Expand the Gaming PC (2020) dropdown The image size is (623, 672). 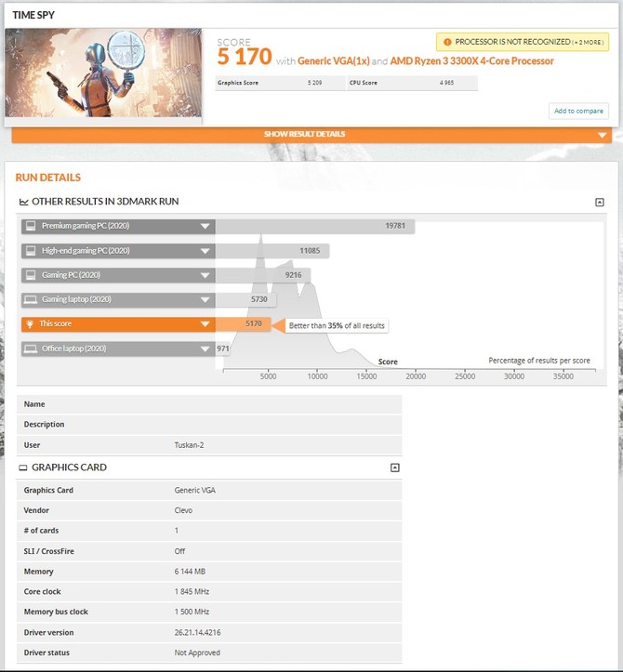pos(205,275)
